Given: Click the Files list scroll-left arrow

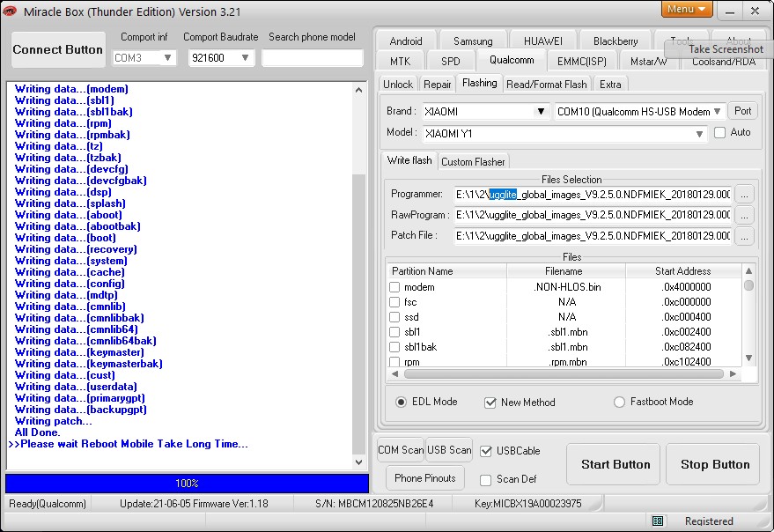Looking at the screenshot, I should (394, 374).
